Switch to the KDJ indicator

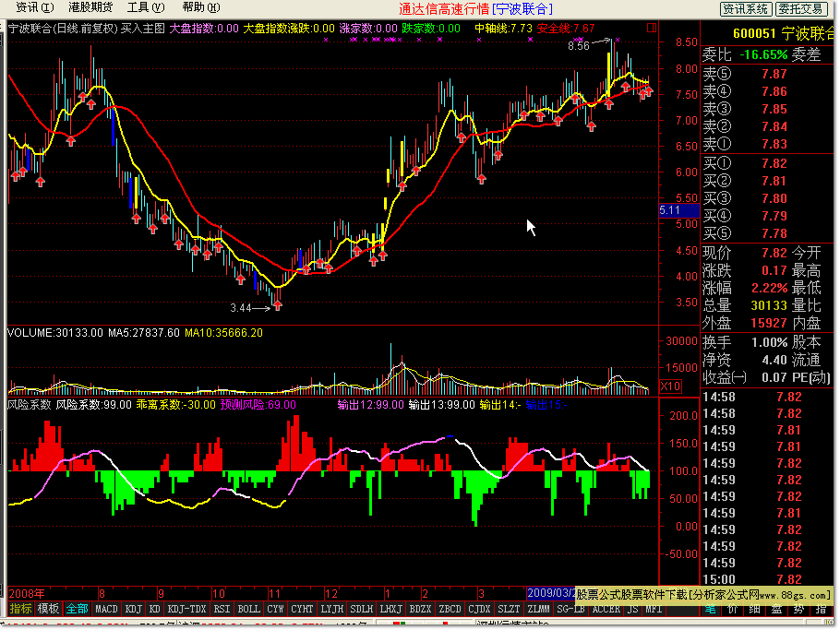[134, 609]
